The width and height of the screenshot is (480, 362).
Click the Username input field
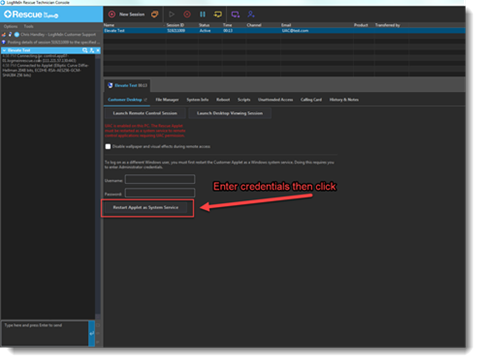[160, 179]
